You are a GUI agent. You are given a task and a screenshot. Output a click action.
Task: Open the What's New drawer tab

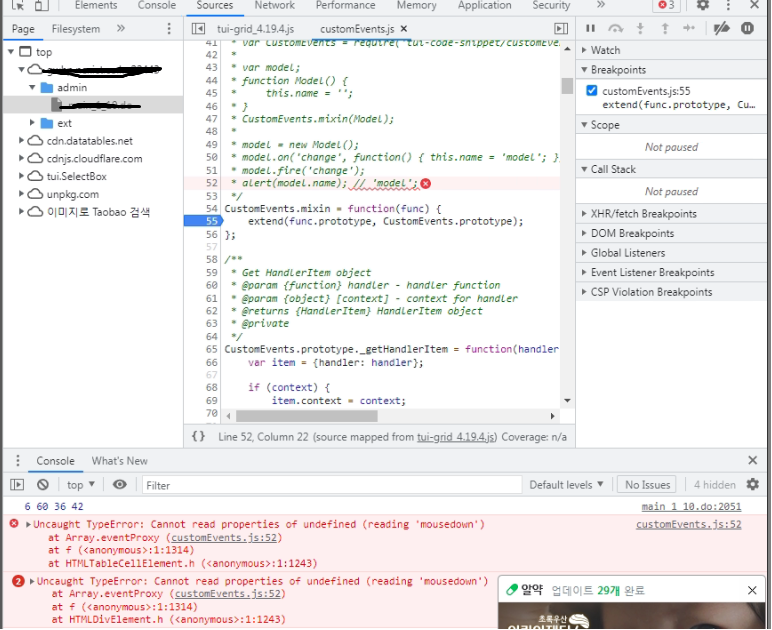120,461
